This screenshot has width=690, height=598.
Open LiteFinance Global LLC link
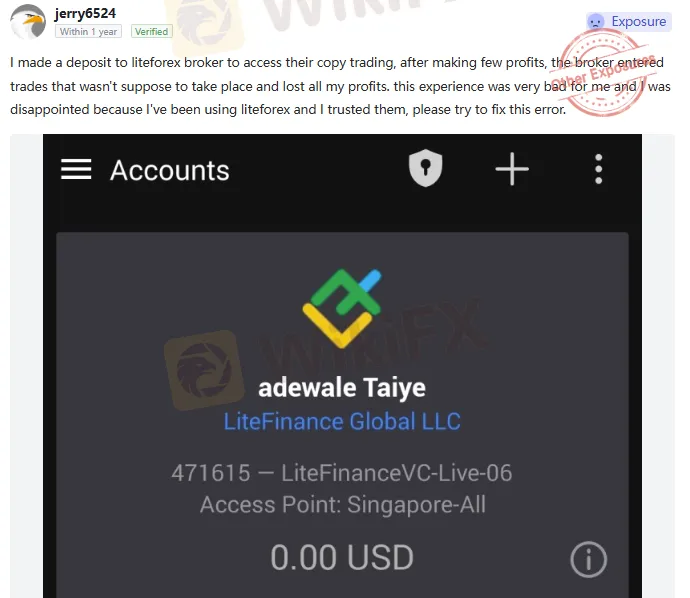click(x=342, y=422)
